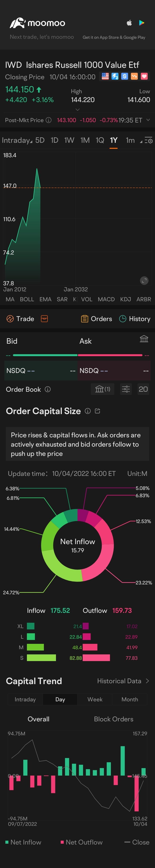Enable the VOL indicator
Viewport: 155px width, 868px height.
(x=87, y=299)
